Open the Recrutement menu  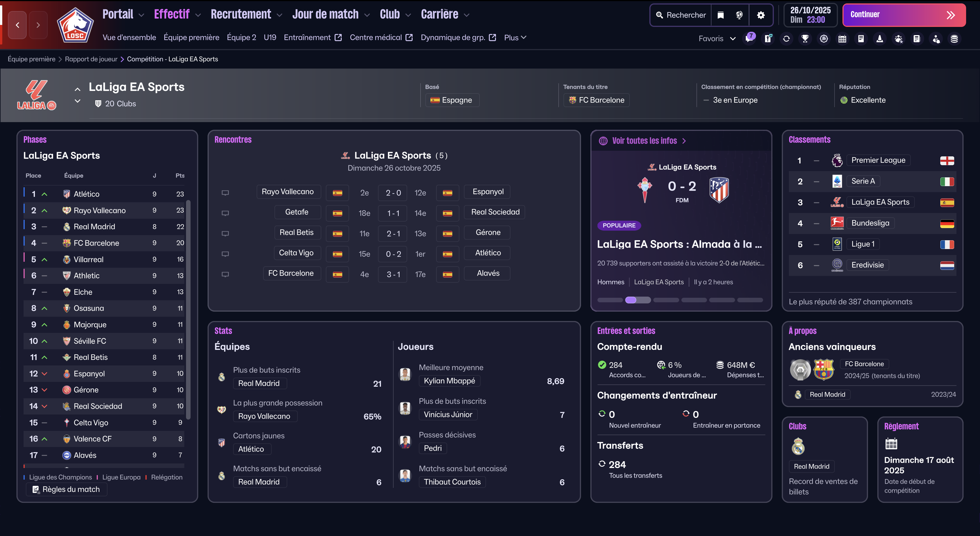(241, 14)
